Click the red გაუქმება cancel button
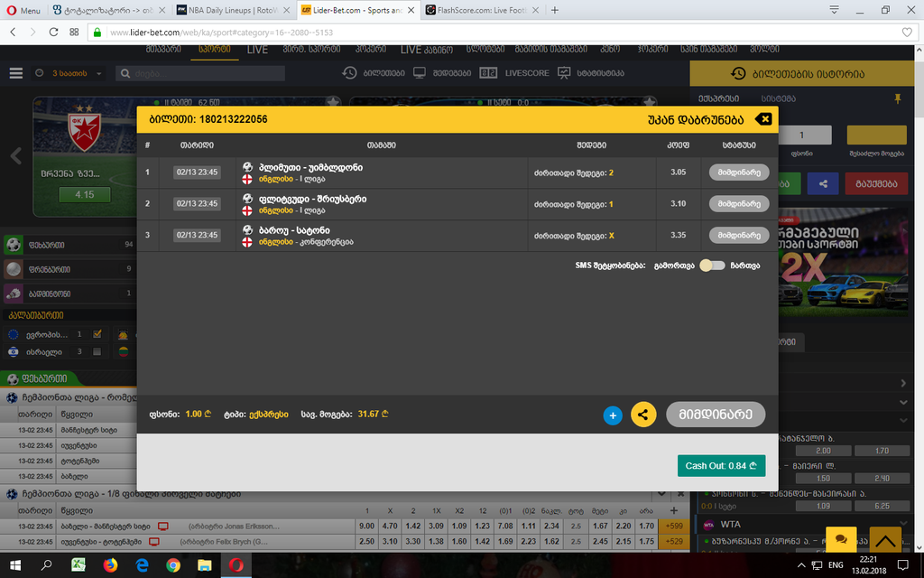 875,183
